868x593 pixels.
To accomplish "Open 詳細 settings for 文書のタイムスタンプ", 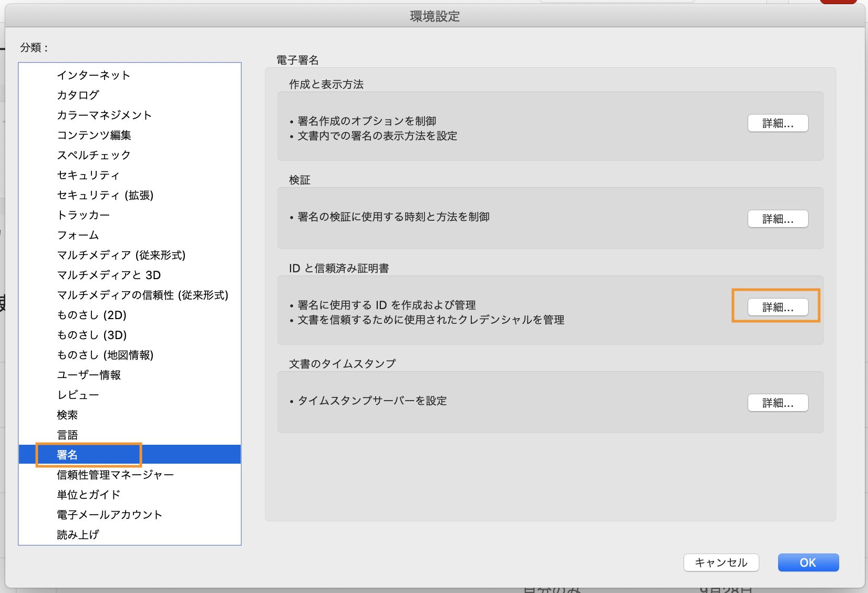I will point(778,403).
